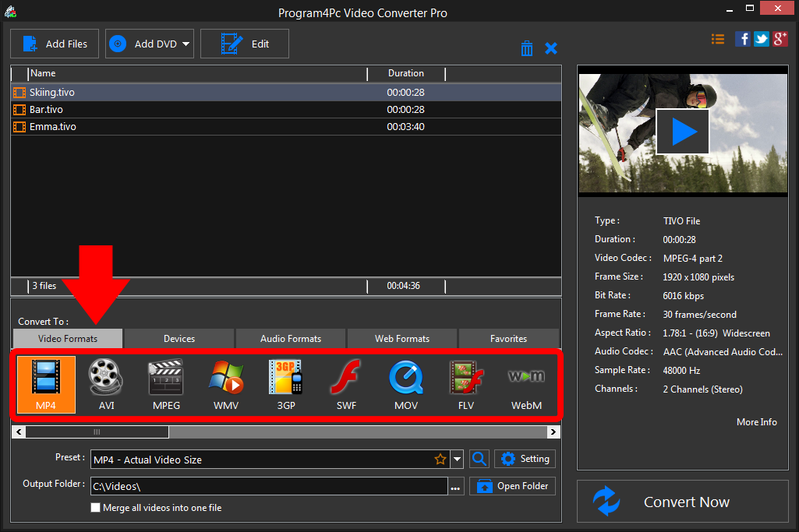799x532 pixels.
Task: Open the orange list menu icon
Action: 717,39
